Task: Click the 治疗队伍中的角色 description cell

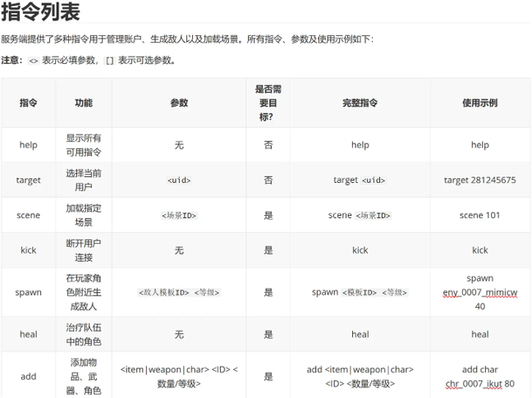Action: [x=84, y=335]
